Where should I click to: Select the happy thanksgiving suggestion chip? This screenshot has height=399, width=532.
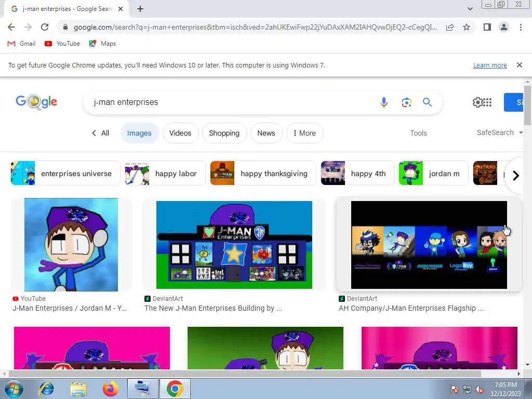click(x=263, y=173)
